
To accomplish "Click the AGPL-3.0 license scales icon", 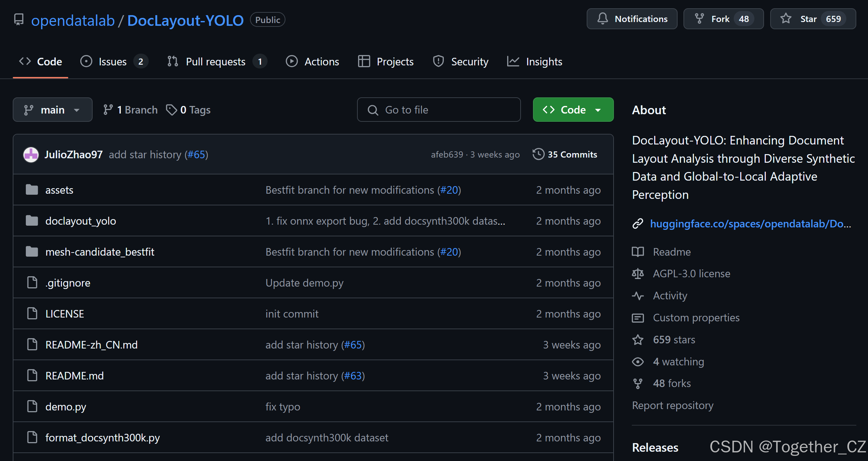I will click(638, 274).
